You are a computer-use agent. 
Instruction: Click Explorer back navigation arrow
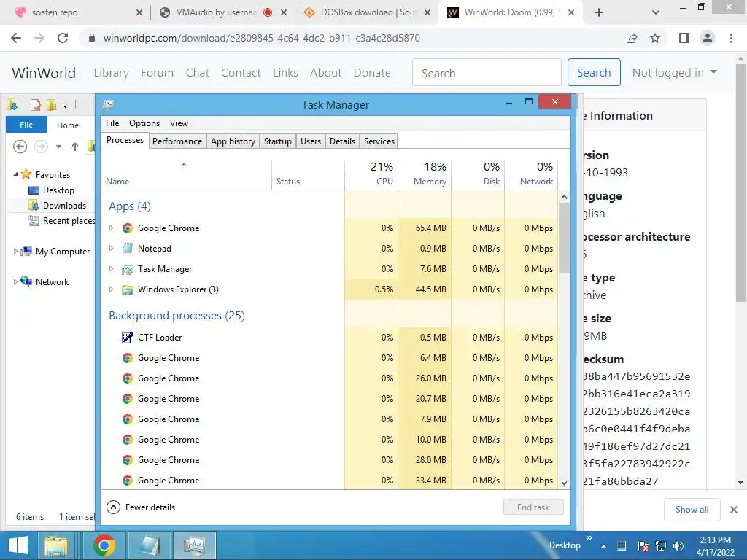tap(20, 147)
